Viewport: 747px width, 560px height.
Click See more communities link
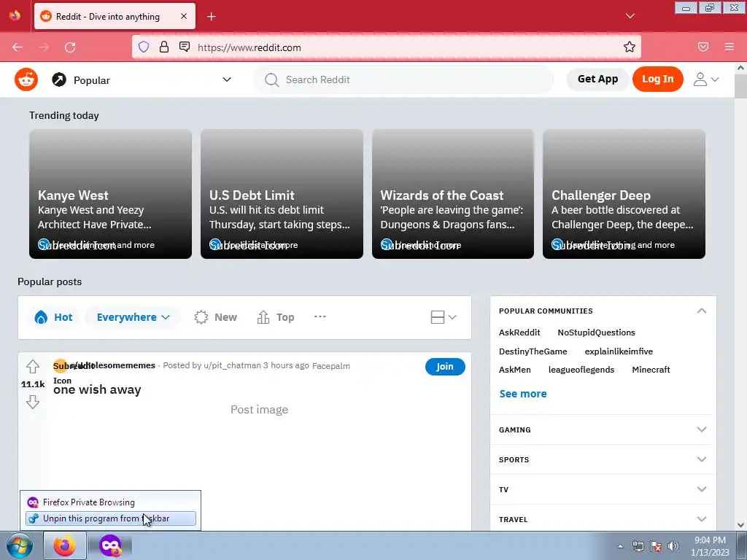(522, 394)
